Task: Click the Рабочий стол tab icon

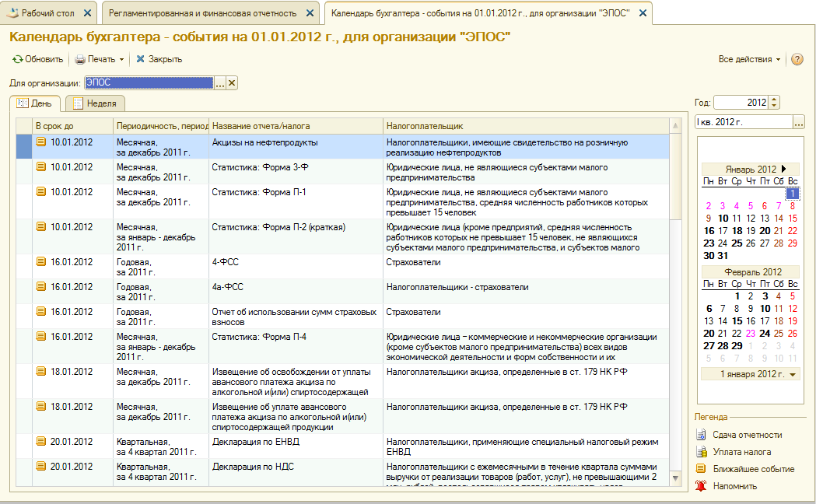Action: pyautogui.click(x=12, y=13)
